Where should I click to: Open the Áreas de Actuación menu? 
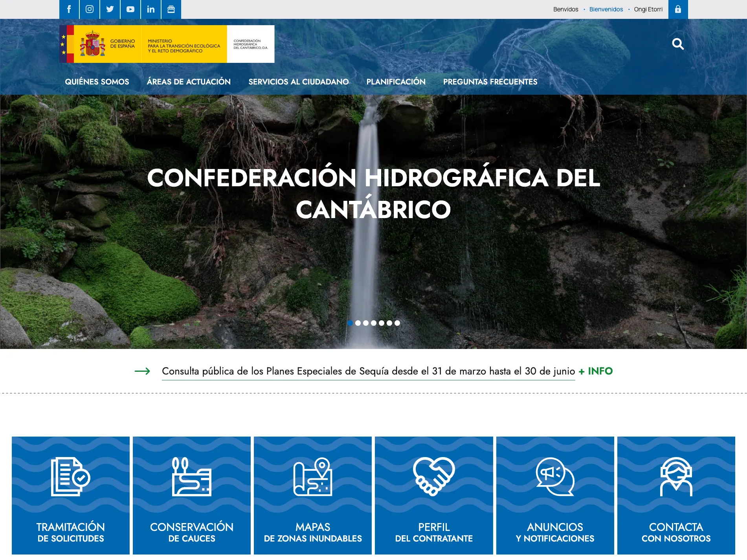coord(189,82)
